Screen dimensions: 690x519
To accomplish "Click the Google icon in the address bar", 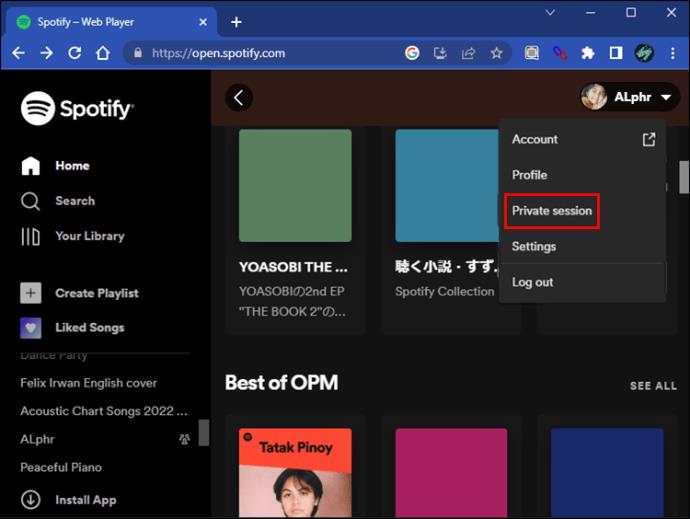I will [412, 53].
